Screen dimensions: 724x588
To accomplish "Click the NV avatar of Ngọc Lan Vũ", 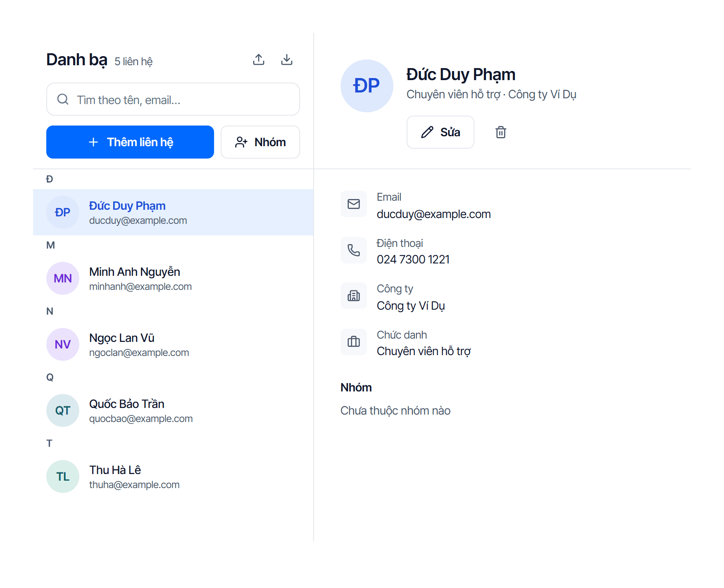I will click(x=63, y=344).
